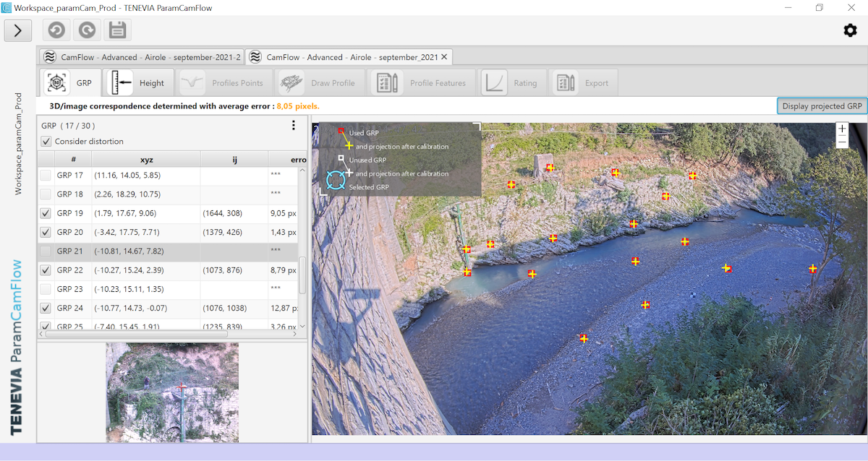The height and width of the screenshot is (461, 868).
Task: Open the GRP step tab
Action: click(x=71, y=83)
